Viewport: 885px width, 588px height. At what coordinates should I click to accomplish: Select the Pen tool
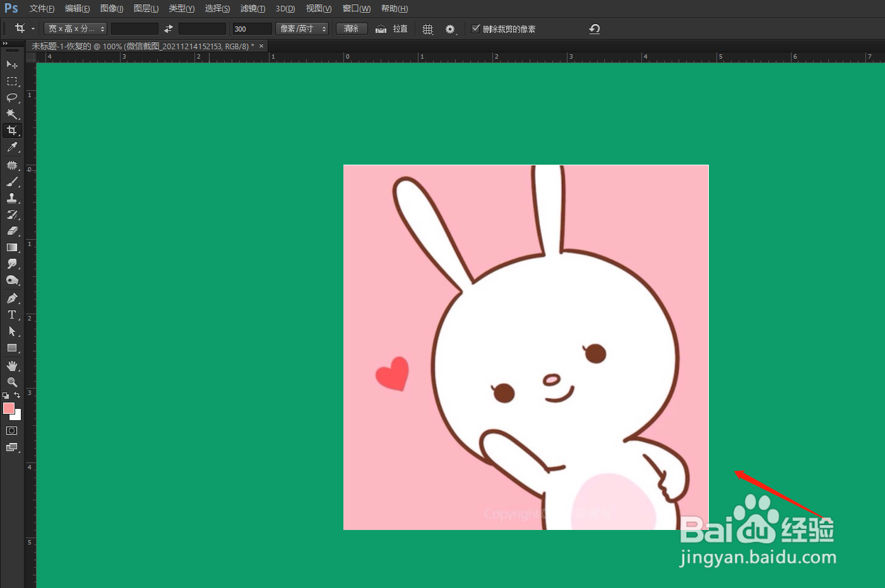tap(12, 298)
